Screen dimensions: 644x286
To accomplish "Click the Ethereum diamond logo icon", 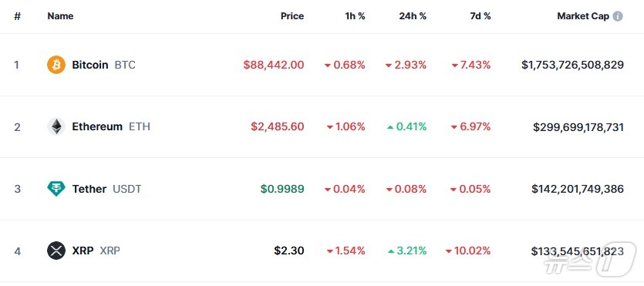I will pyautogui.click(x=56, y=126).
